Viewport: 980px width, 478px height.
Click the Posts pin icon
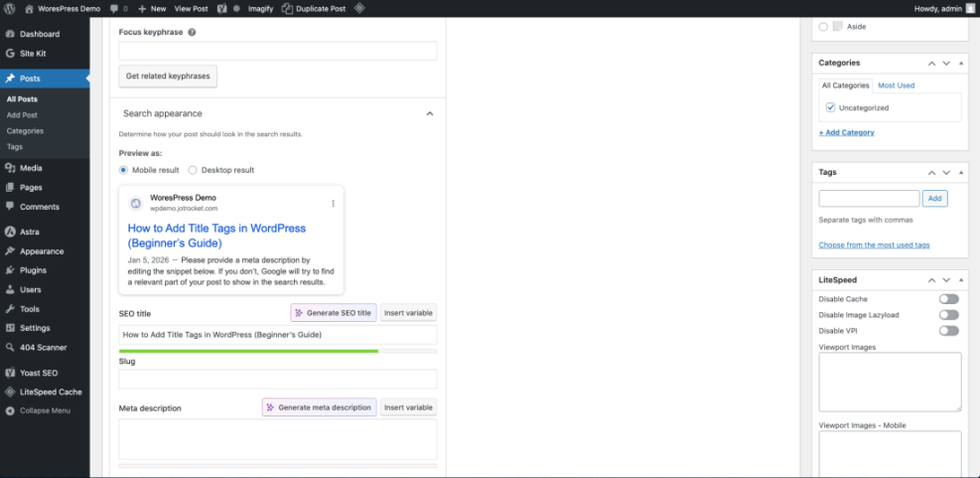coord(10,79)
